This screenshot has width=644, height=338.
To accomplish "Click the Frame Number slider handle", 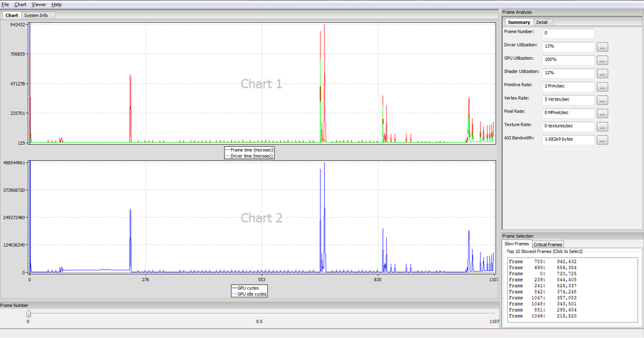I will click(28, 314).
